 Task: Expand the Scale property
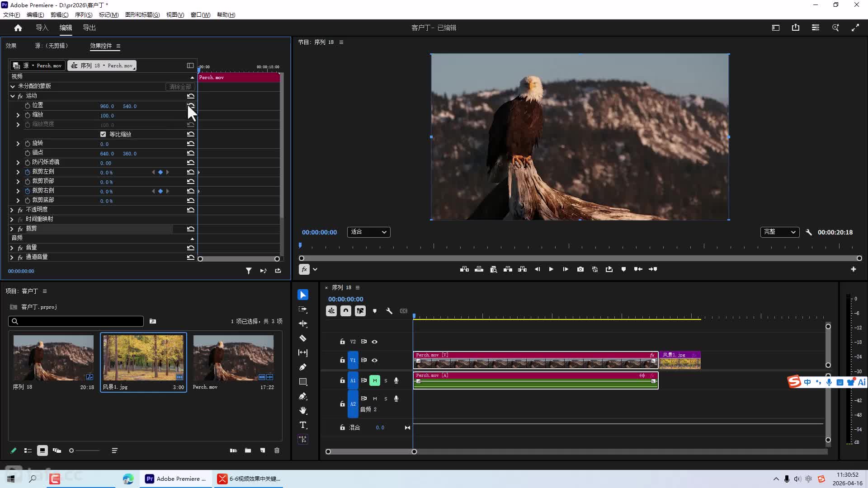pyautogui.click(x=18, y=115)
